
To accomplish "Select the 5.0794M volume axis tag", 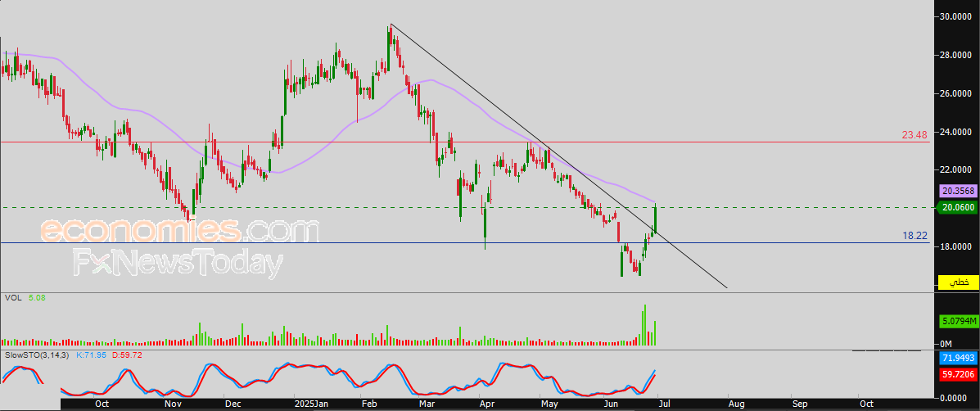I will [x=958, y=322].
